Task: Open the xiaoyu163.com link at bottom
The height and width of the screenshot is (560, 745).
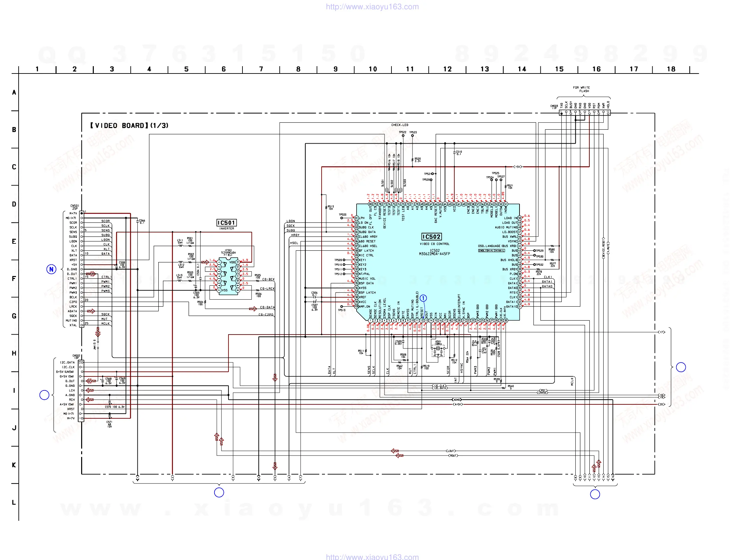Action: 372,557
